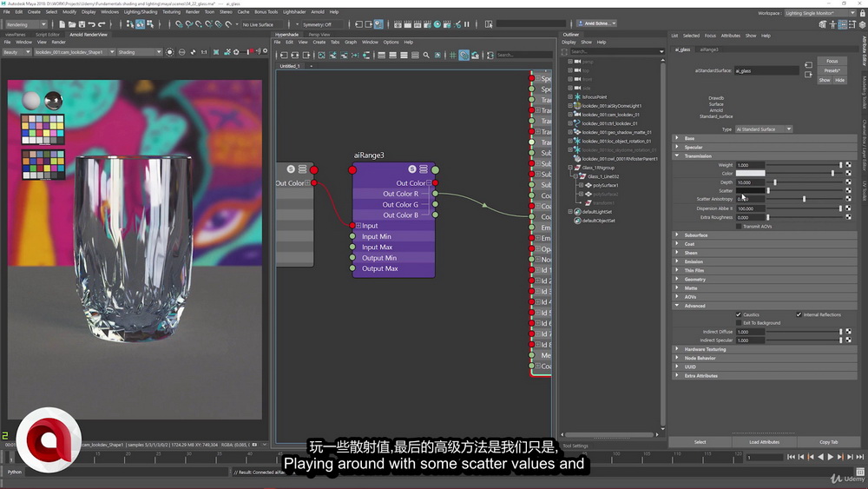Select Glass_1RNgroup in the Outliner
868x489 pixels.
point(598,168)
